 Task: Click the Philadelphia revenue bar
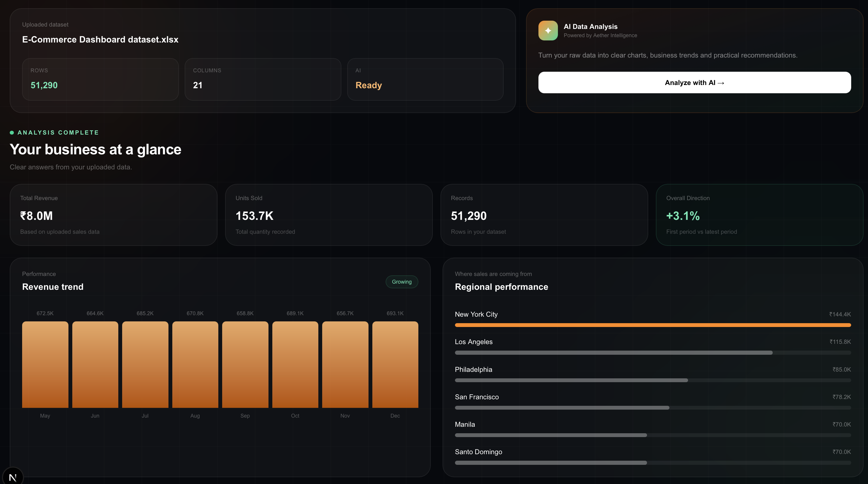click(x=653, y=380)
